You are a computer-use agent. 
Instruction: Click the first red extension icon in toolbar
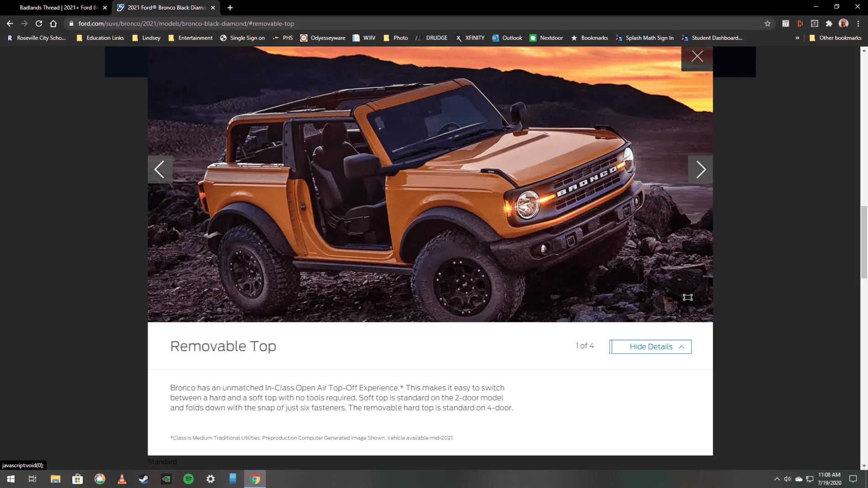800,23
